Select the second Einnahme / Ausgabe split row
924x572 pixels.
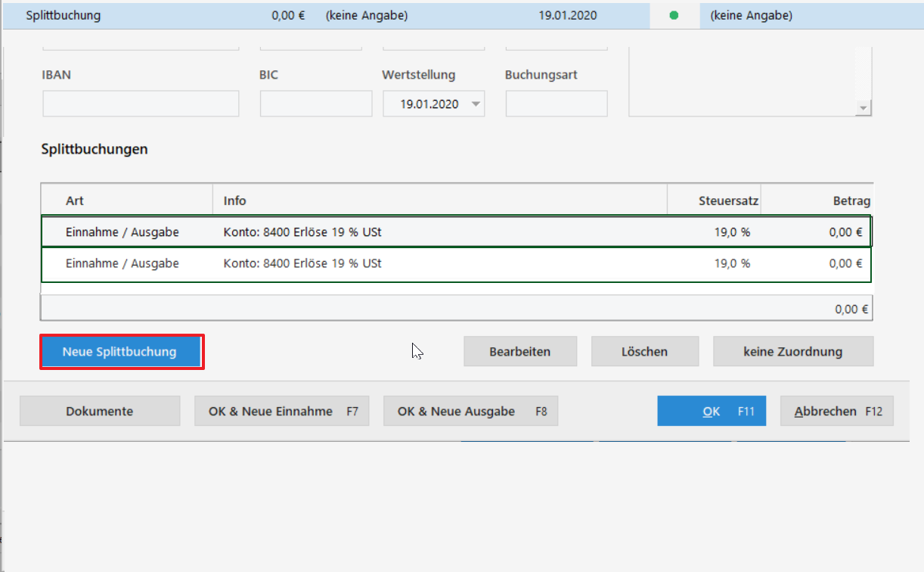[x=456, y=263]
